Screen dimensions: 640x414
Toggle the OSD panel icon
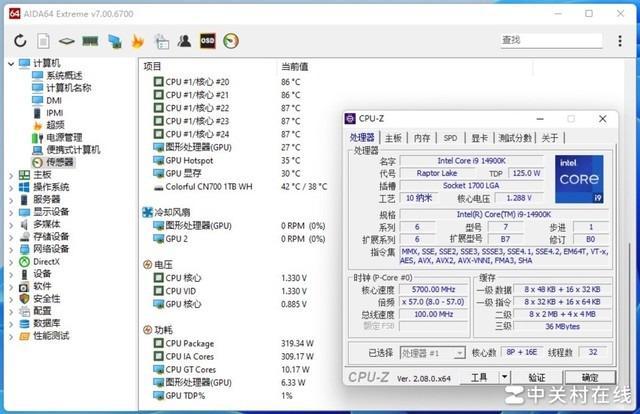coord(208,41)
